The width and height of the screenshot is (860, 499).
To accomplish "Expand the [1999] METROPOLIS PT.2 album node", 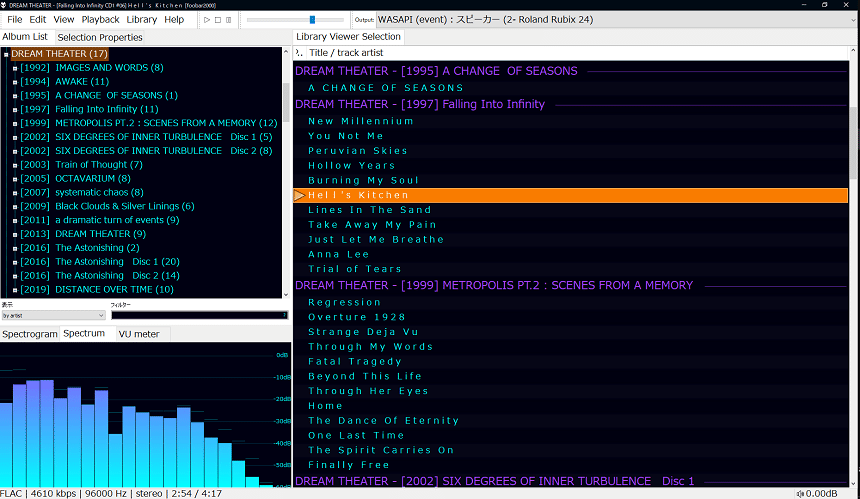I will click(x=15, y=123).
